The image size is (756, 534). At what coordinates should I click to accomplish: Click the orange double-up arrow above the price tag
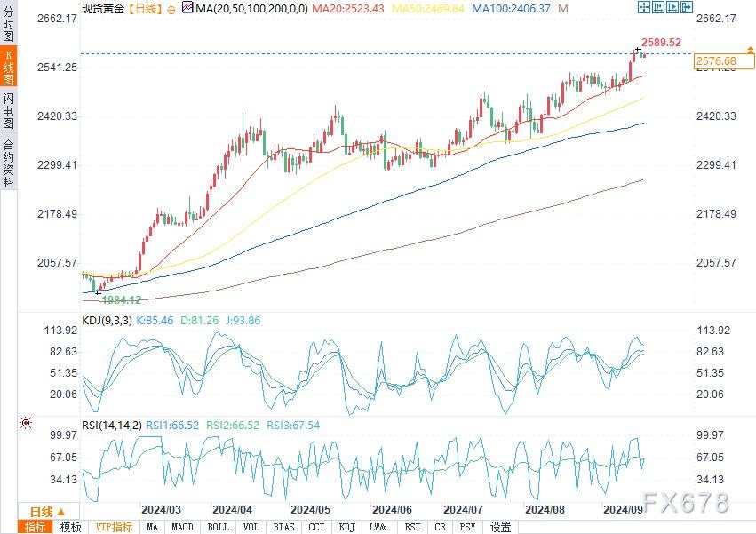[x=750, y=50]
